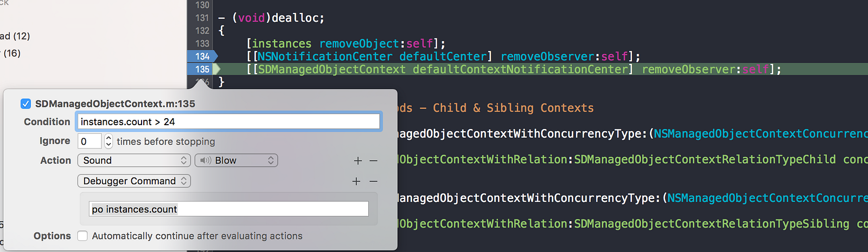This screenshot has width=868, height=252.
Task: Click line number 133 in gutter
Action: (x=202, y=43)
